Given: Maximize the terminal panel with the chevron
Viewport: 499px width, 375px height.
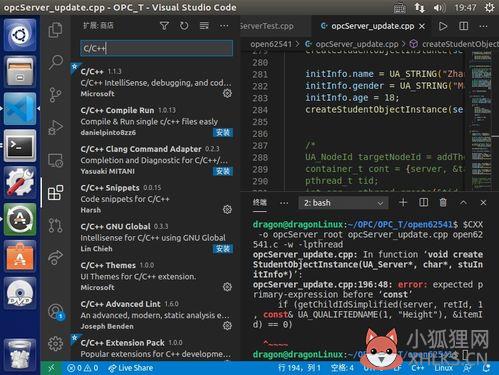Looking at the screenshot, I should pyautogui.click(x=463, y=202).
